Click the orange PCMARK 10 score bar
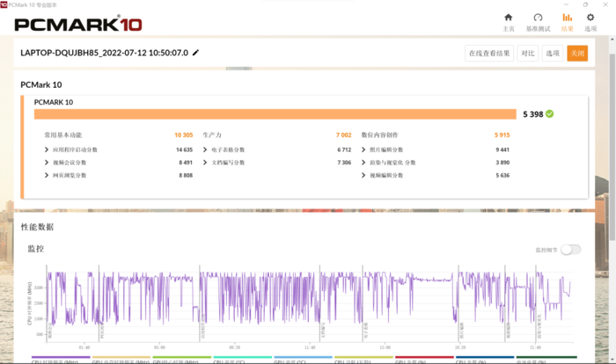 click(275, 114)
